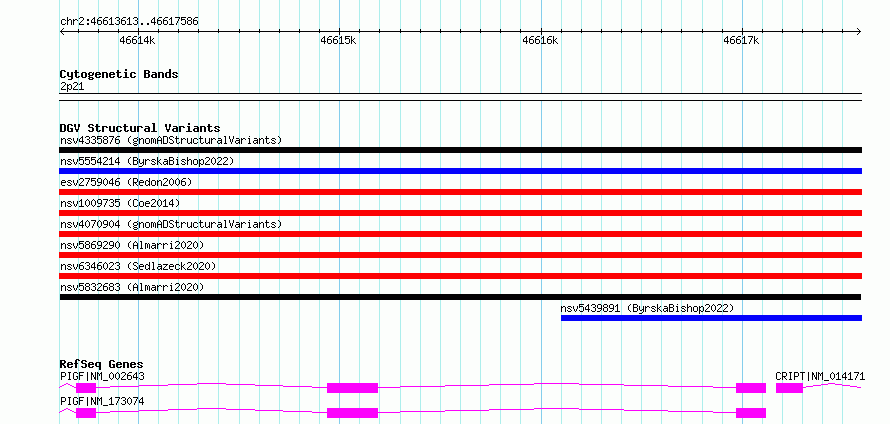Click the short blue bar under nsv5439891
890x424 pixels.
711,318
